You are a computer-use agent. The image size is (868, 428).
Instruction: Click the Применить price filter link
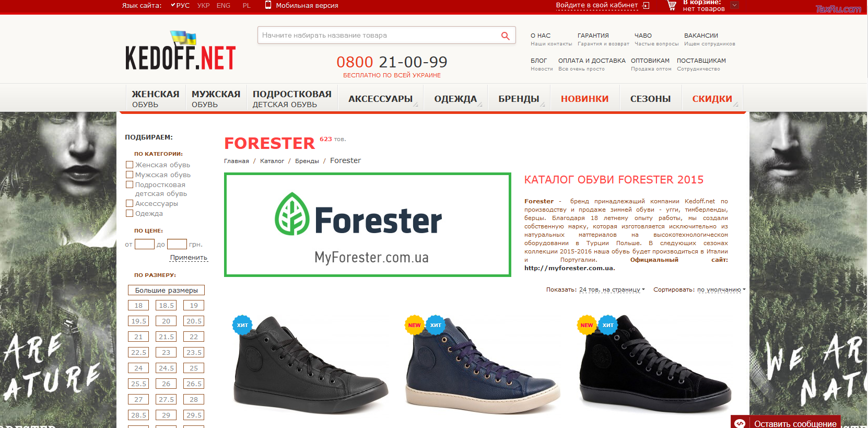point(189,258)
